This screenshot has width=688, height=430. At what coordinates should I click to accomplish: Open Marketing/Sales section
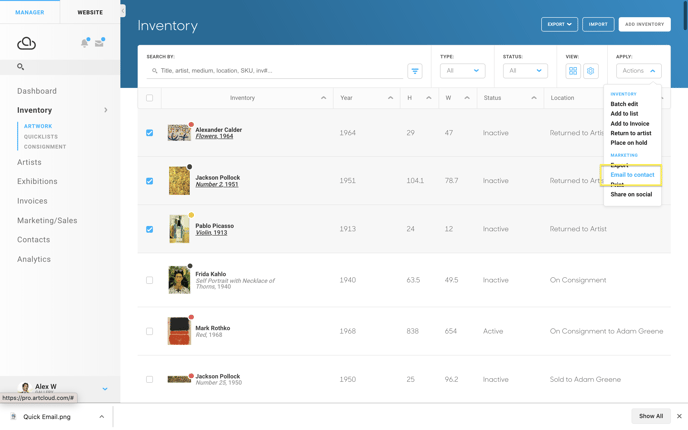click(x=47, y=221)
